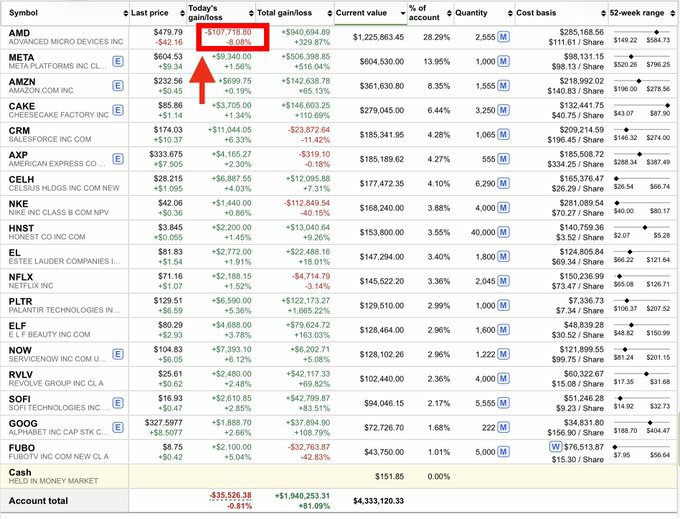The height and width of the screenshot is (519, 680).
Task: Click RVLV quantity 4,000 with price $25.61
Action: [485, 379]
